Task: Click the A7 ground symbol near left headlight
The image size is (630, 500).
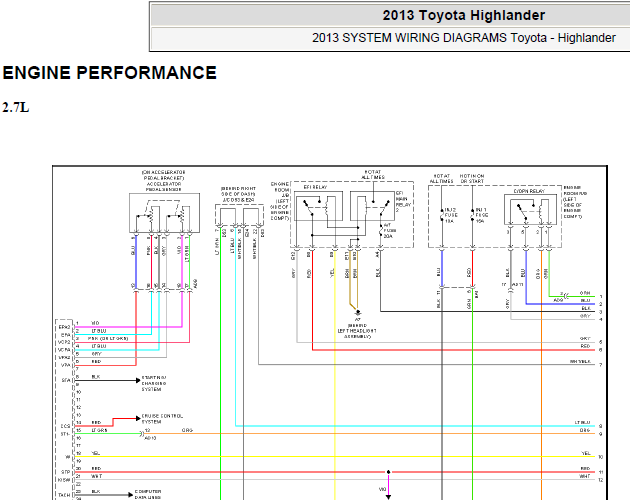Action: (x=358, y=312)
